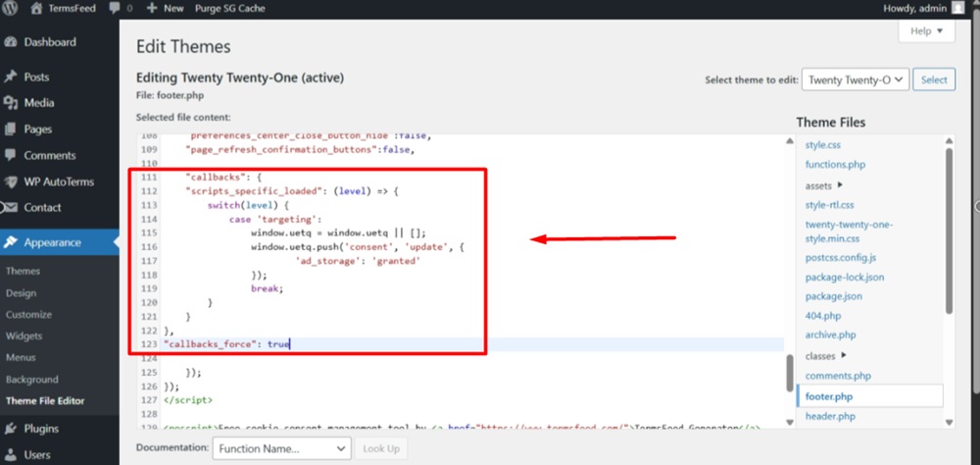Screen dimensions: 980x465
Task: Select Theme File Editor submenu item
Action: click(x=45, y=400)
